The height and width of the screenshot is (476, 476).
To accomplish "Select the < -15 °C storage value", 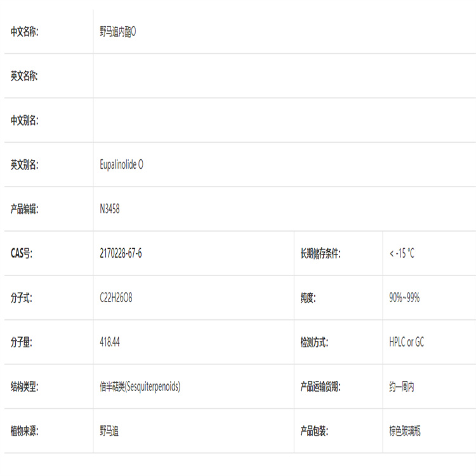I will coord(402,254).
